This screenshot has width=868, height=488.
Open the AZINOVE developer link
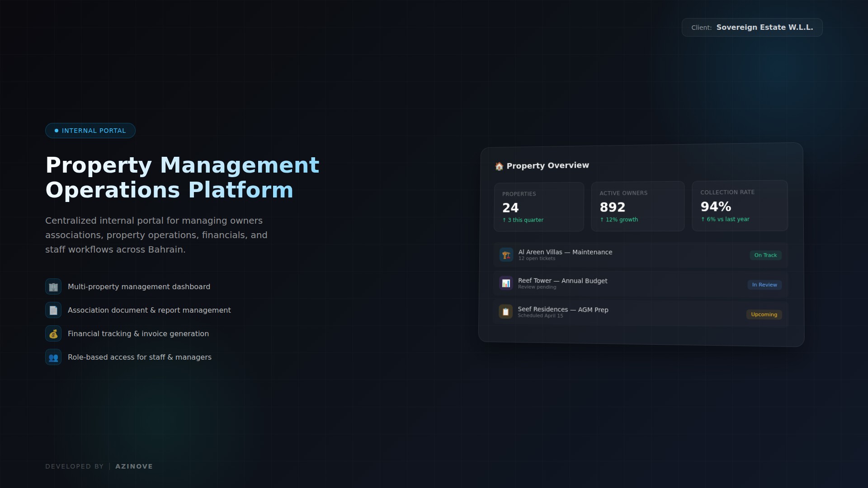pos(134,466)
